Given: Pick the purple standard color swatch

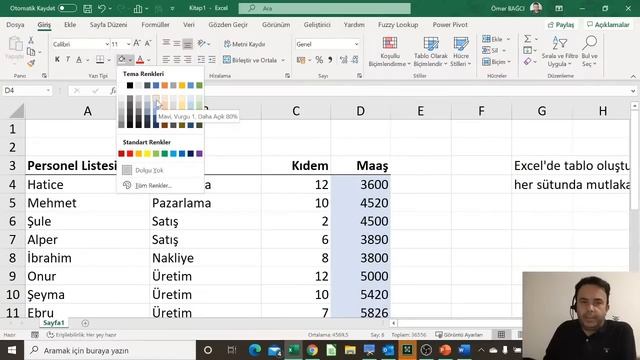Looking at the screenshot, I should (199, 153).
